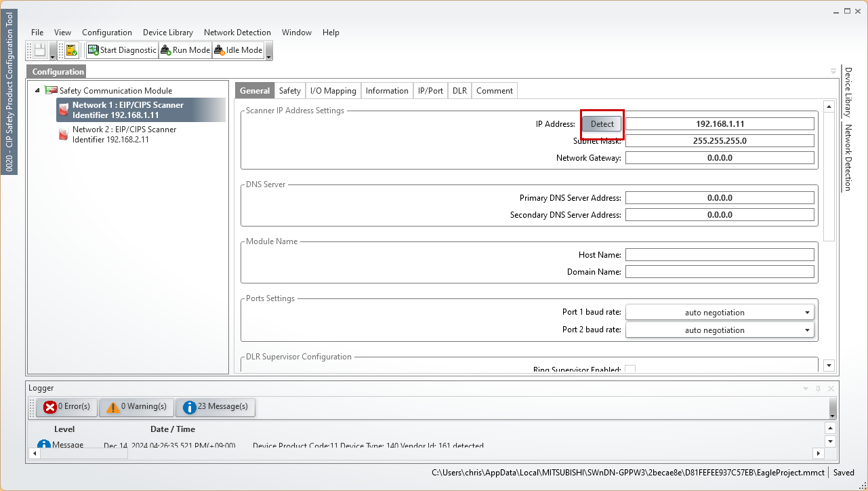868x491 pixels.
Task: Open the Help menu
Action: pos(331,32)
